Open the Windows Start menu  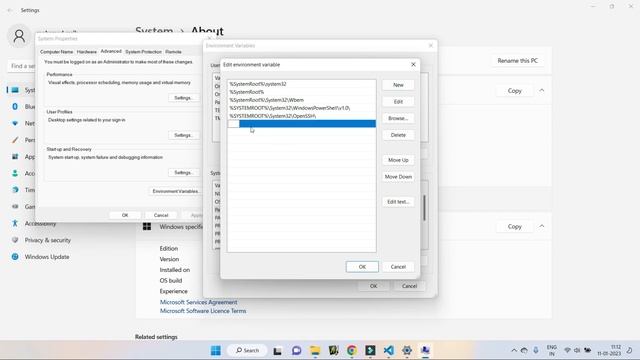coord(216,350)
